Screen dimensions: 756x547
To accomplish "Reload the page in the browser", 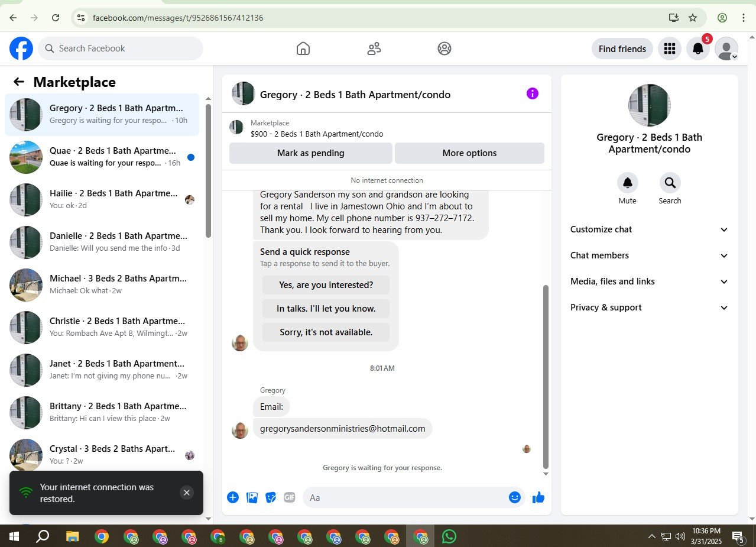I will click(56, 18).
